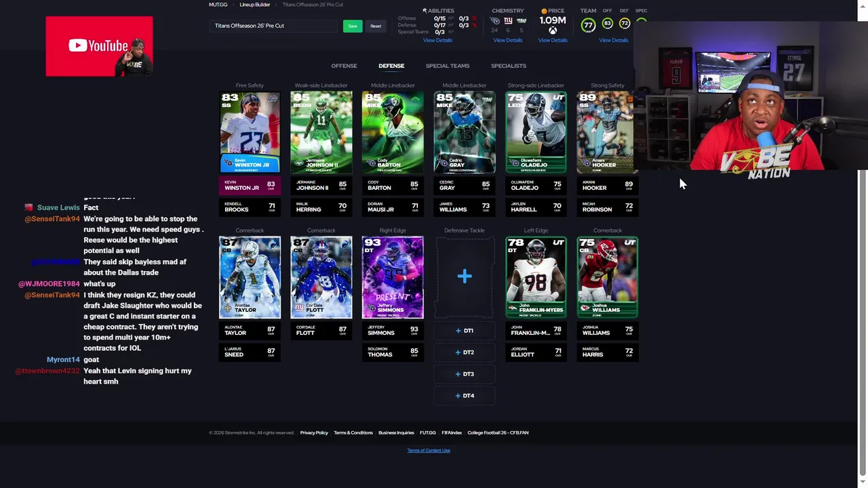Click the plus icon in empty Defensive Tackle slot
The image size is (868, 488).
pyautogui.click(x=465, y=276)
